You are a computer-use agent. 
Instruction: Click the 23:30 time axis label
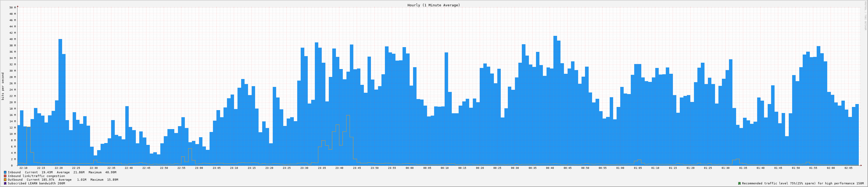pos(304,168)
